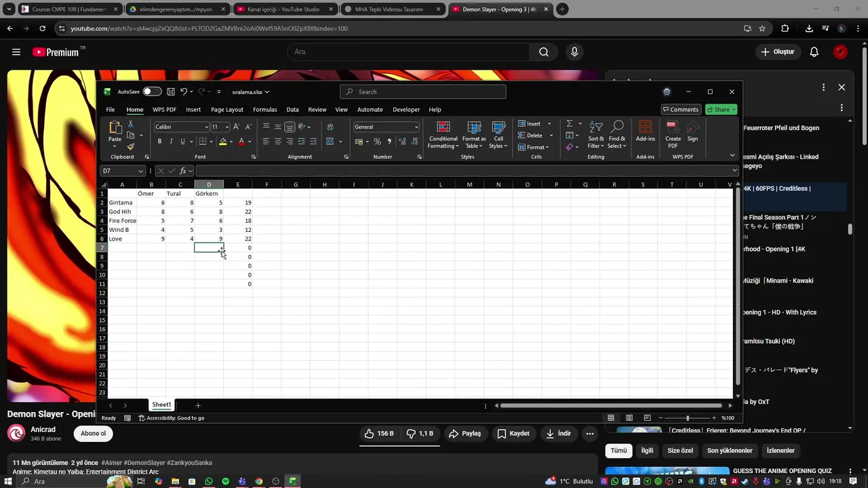The height and width of the screenshot is (488, 868).
Task: Click the Abone ol subscribe button
Action: [94, 434]
